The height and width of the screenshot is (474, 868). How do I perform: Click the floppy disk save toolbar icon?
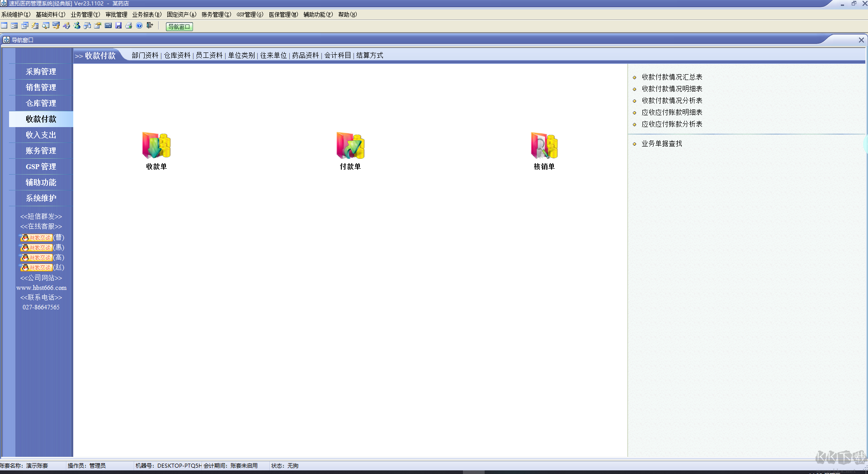(x=118, y=26)
